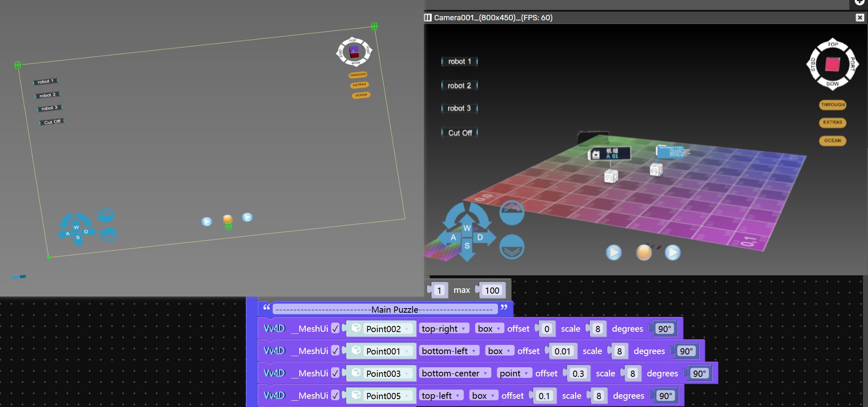The image size is (868, 407).
Task: Click the upper round elevate button
Action: (x=512, y=213)
